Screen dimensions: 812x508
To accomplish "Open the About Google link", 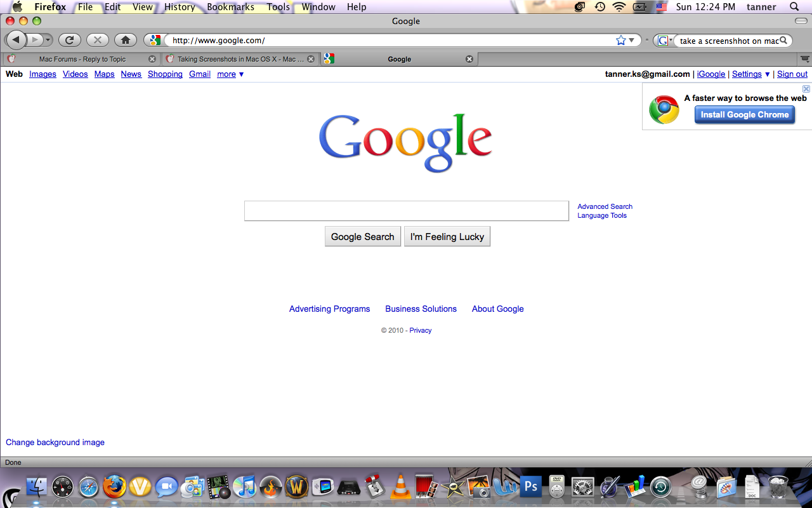I will tap(498, 309).
